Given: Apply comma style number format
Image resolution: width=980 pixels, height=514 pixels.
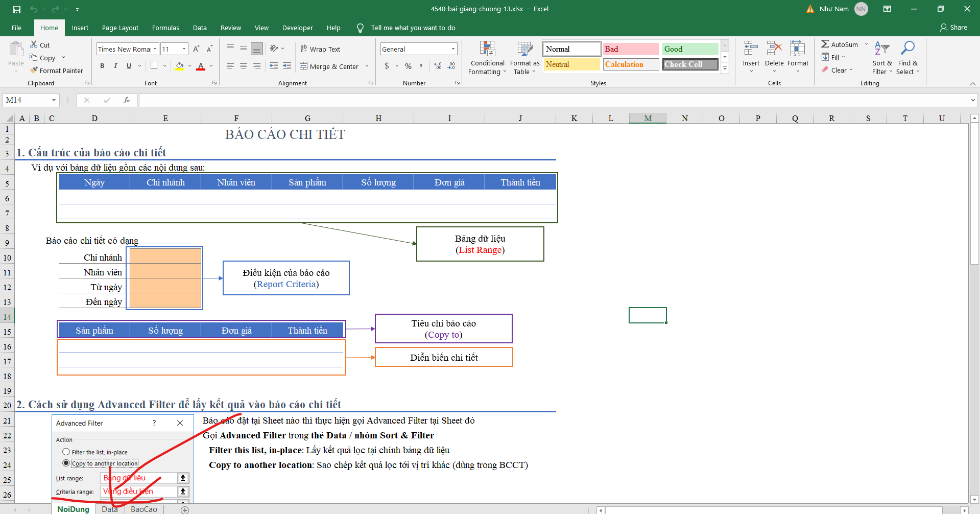Looking at the screenshot, I should (x=421, y=66).
